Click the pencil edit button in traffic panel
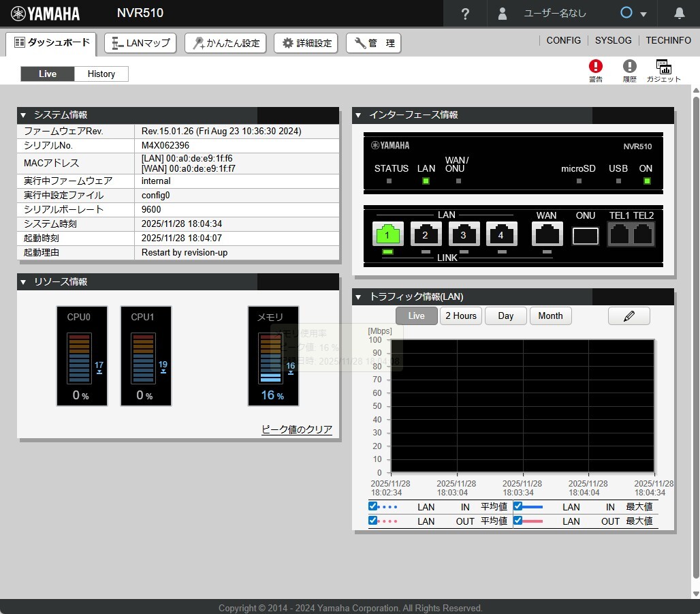Image resolution: width=700 pixels, height=614 pixels. pos(629,316)
